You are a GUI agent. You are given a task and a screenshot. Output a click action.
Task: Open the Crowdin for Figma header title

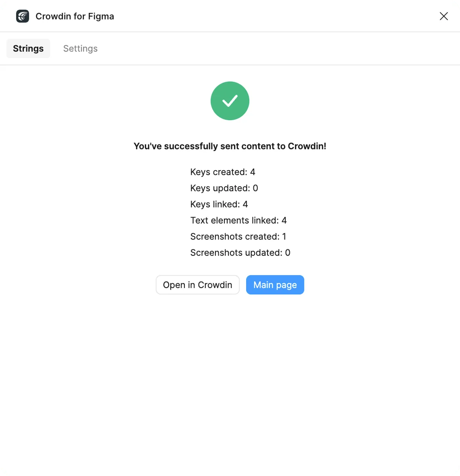[x=75, y=16]
